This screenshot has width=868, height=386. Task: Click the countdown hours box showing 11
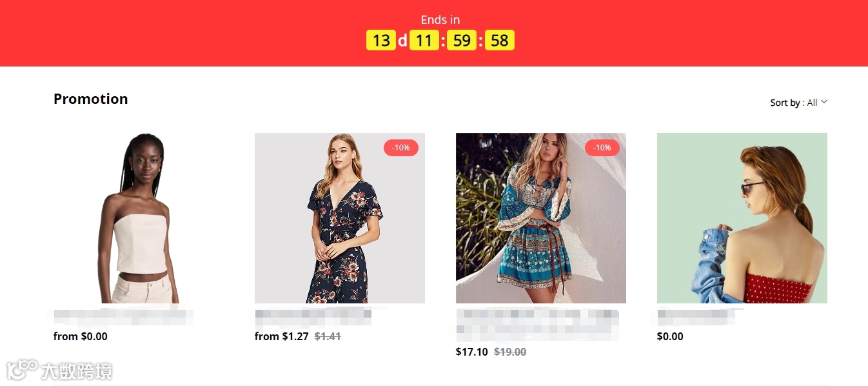(x=424, y=41)
